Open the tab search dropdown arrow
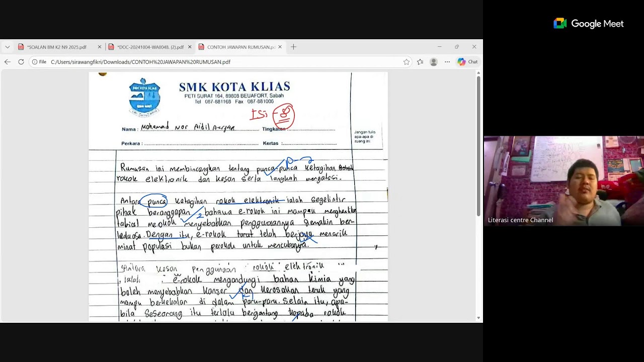 click(x=7, y=47)
